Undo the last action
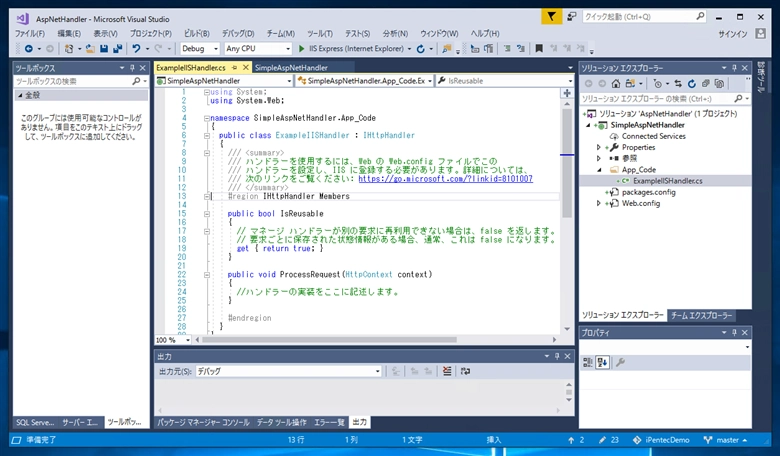780x456 pixels. click(136, 49)
